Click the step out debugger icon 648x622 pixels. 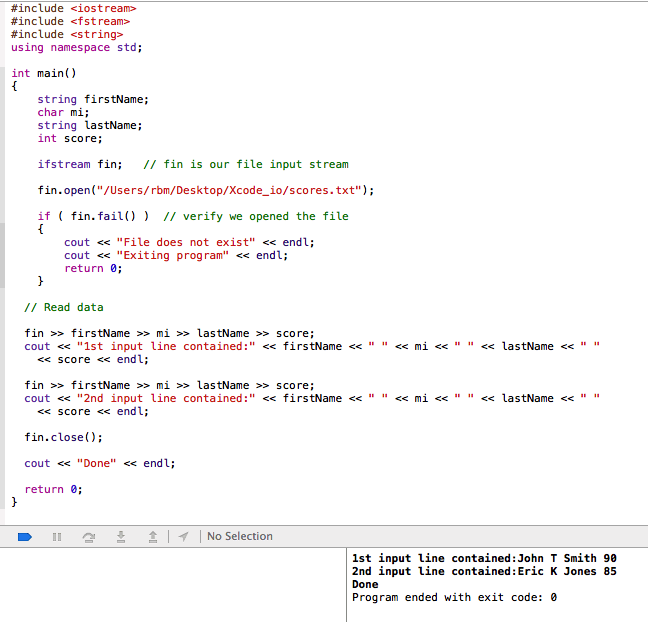pos(153,537)
